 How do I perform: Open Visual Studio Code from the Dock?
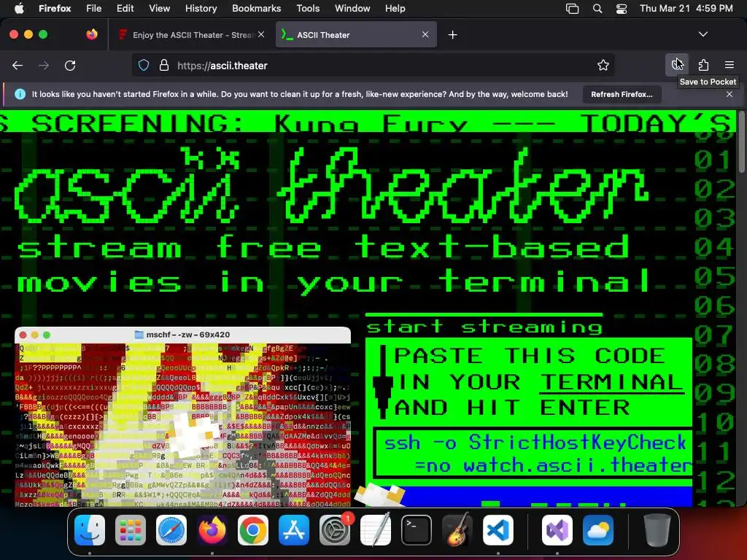pyautogui.click(x=498, y=530)
